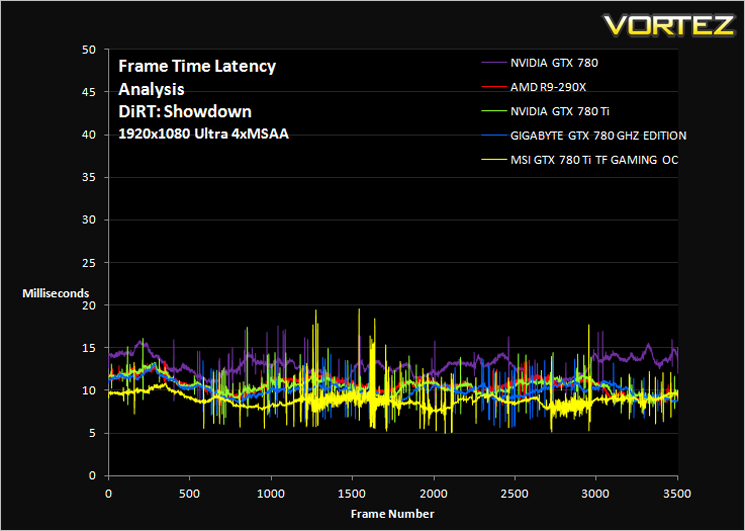Click the blue GIGABYTE legend line
Screen dimensions: 745x531
click(494, 136)
